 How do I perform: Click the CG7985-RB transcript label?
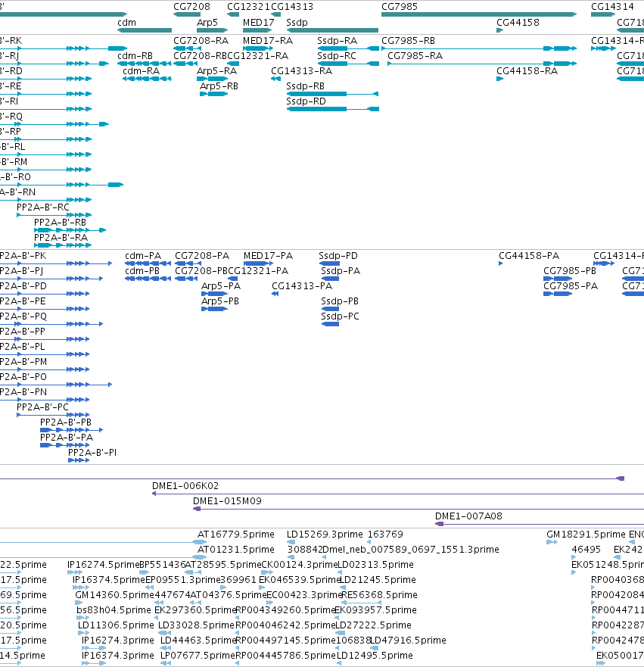408,41
